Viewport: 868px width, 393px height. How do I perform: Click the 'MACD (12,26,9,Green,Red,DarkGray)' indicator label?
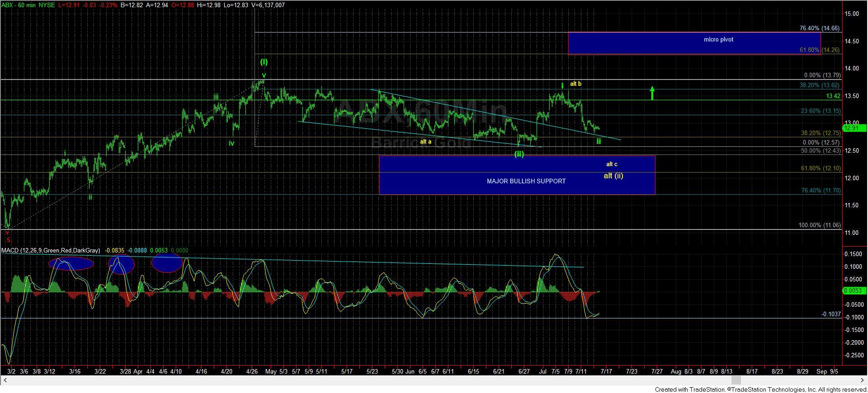(x=51, y=250)
